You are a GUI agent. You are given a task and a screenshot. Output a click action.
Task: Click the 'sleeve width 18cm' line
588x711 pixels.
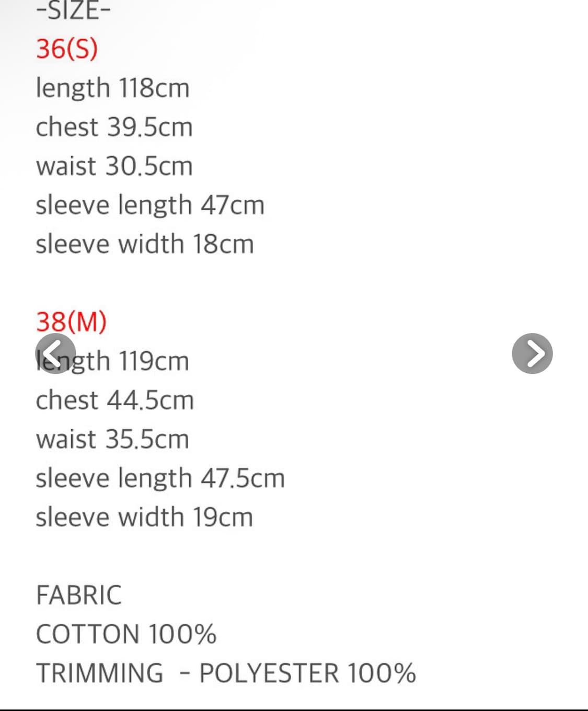coord(145,244)
